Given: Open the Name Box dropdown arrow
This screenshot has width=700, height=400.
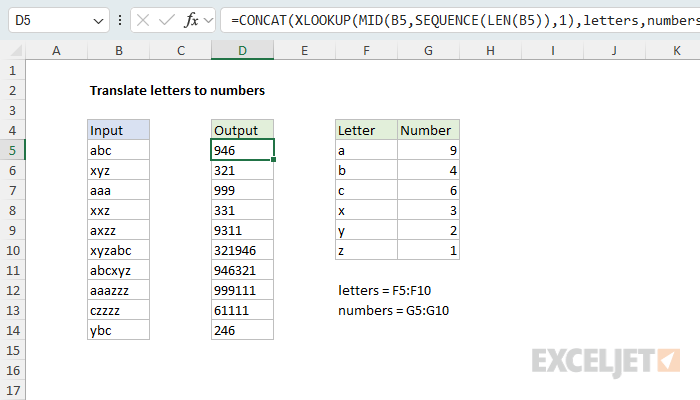Looking at the screenshot, I should pyautogui.click(x=98, y=21).
